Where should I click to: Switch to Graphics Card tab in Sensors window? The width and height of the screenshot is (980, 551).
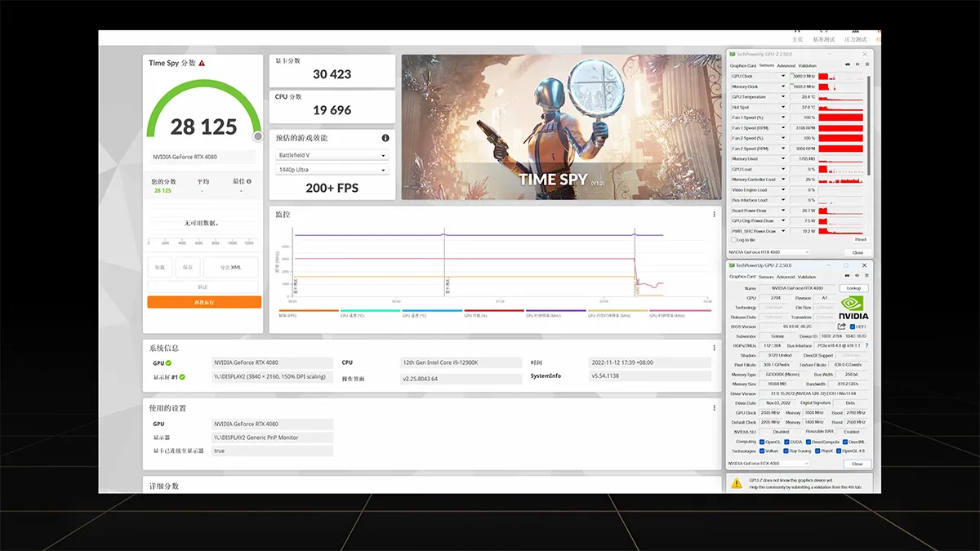tap(743, 65)
